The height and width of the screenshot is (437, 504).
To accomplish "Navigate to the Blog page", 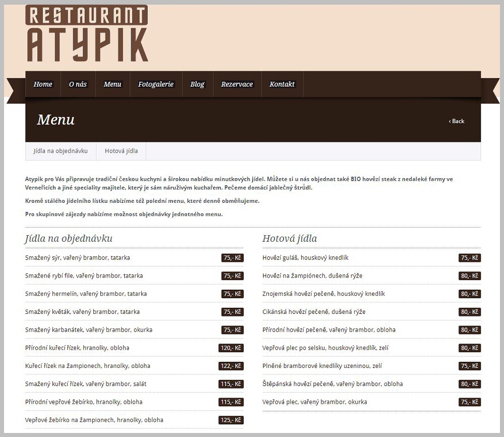I will pos(197,84).
